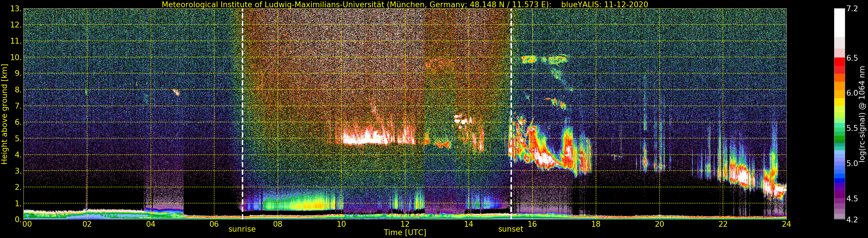This screenshot has height=238, width=868.
Task: Click the '22' time tick label
Action: click(723, 224)
